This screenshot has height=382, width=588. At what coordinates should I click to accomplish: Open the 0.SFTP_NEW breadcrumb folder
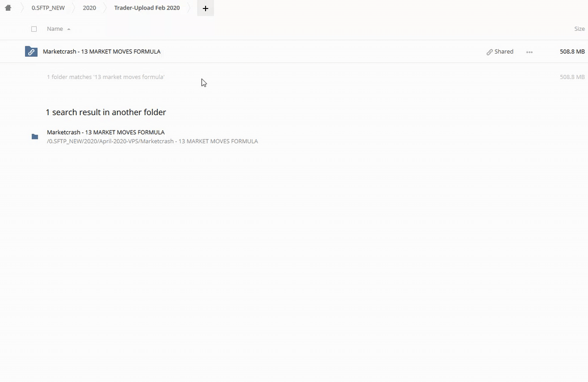(x=48, y=8)
